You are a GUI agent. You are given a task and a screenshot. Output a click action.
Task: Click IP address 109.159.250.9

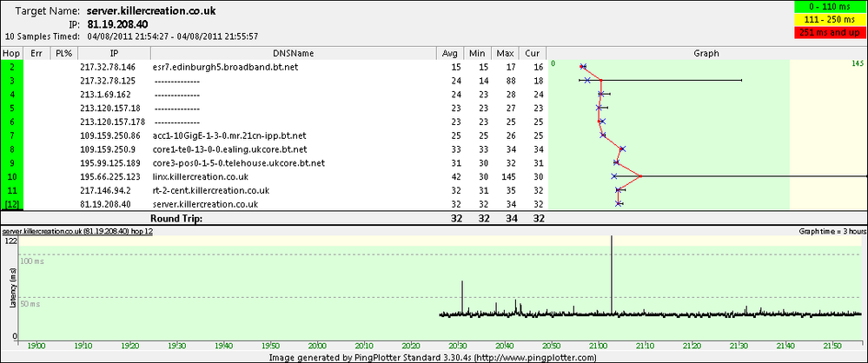[109, 149]
